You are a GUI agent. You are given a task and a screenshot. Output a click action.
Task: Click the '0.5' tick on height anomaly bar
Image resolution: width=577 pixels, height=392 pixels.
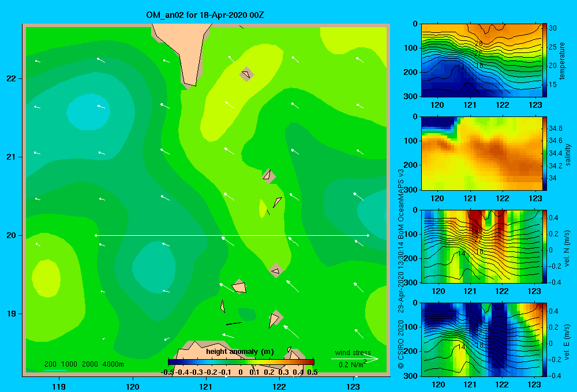[x=312, y=372]
